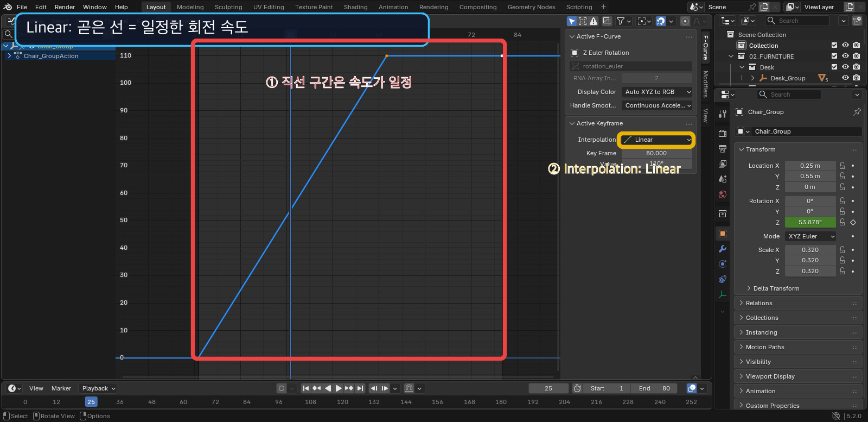Collapse the Desk collection in outliner

click(742, 67)
